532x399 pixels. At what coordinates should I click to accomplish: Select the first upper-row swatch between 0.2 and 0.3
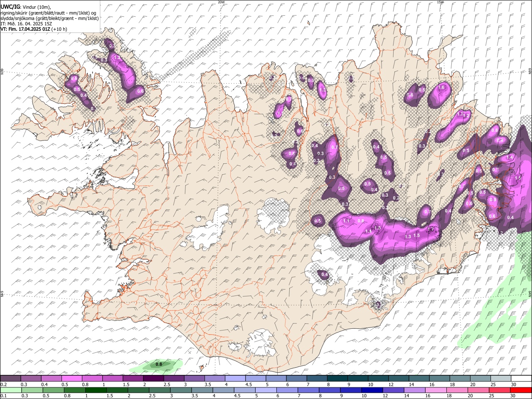point(10,378)
